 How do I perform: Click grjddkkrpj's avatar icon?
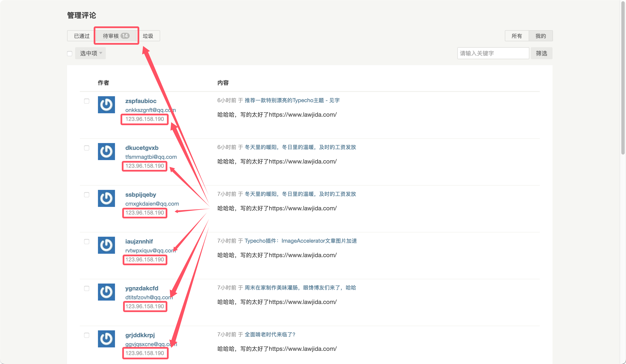(x=106, y=339)
